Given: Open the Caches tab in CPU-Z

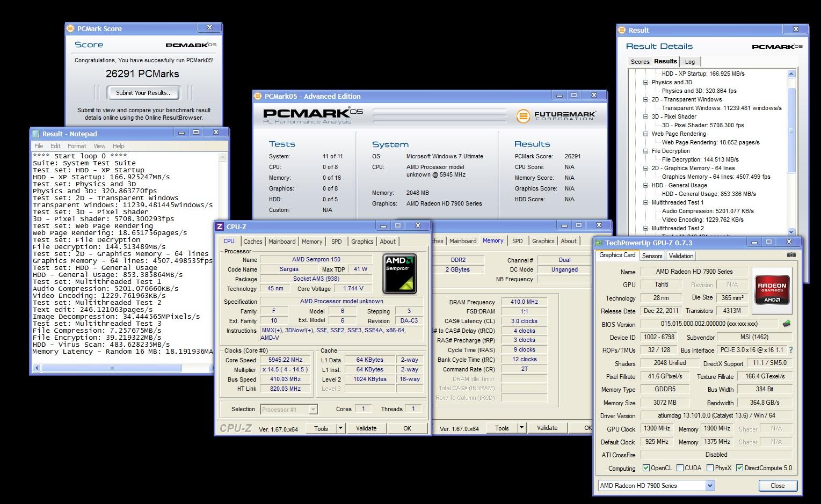Looking at the screenshot, I should click(253, 242).
